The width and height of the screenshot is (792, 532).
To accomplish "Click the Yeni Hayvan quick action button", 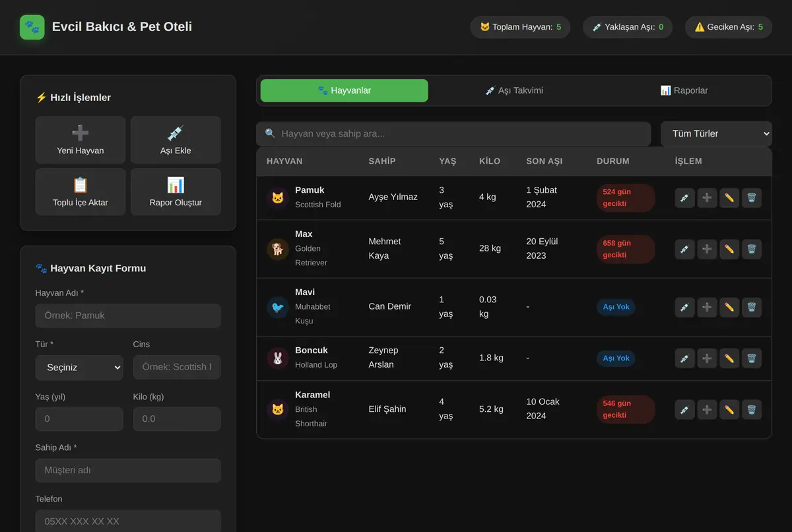I will pyautogui.click(x=81, y=140).
